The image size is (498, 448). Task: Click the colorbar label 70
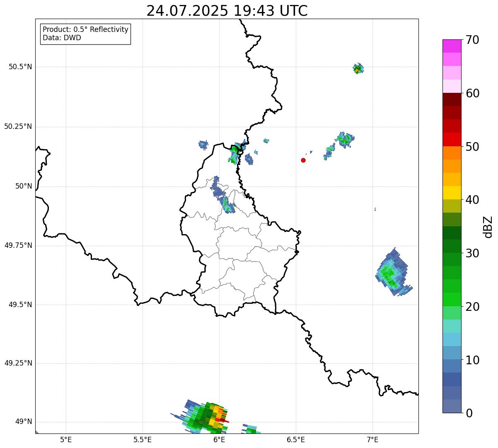coord(473,40)
